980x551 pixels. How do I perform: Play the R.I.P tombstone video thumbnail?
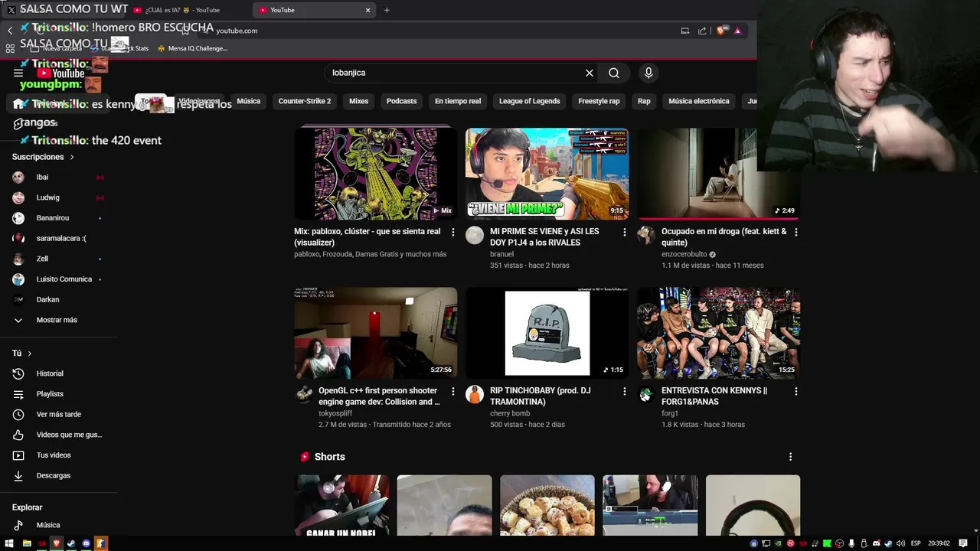(x=547, y=333)
